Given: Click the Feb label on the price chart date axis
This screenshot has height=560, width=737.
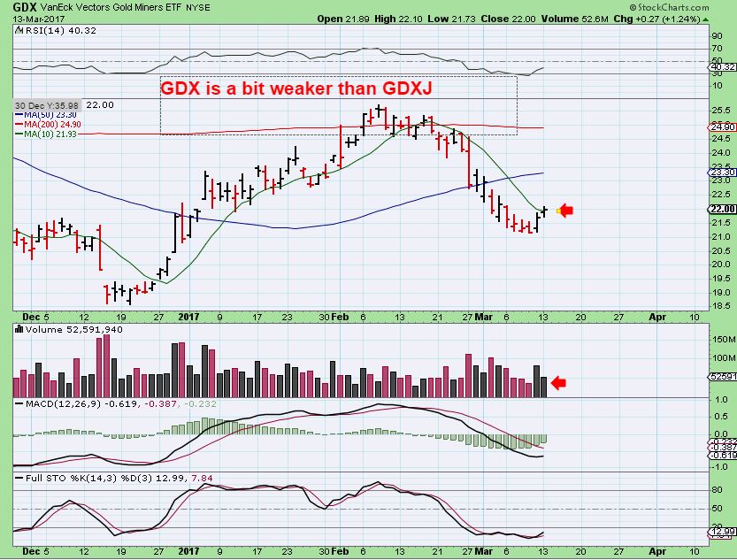Looking at the screenshot, I should pyautogui.click(x=340, y=317).
